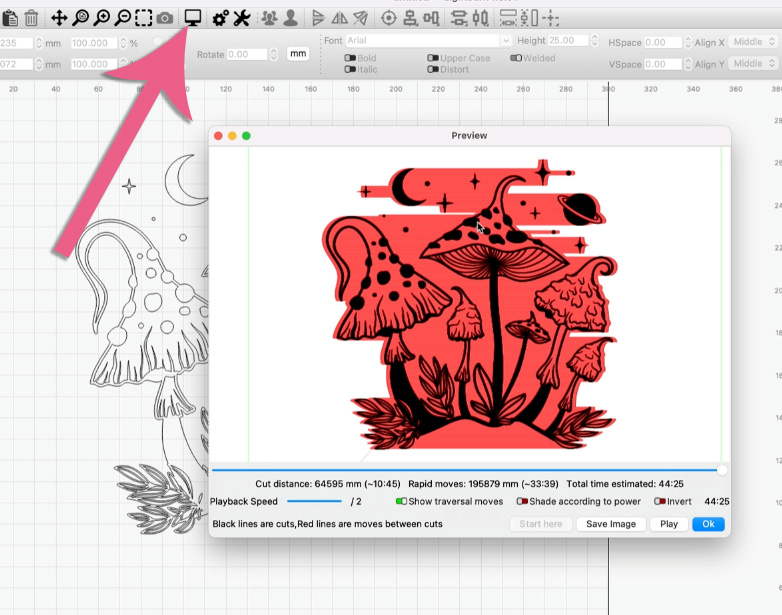Image resolution: width=782 pixels, height=615 pixels.
Task: Toggle the Invert switch in Preview
Action: pos(659,502)
